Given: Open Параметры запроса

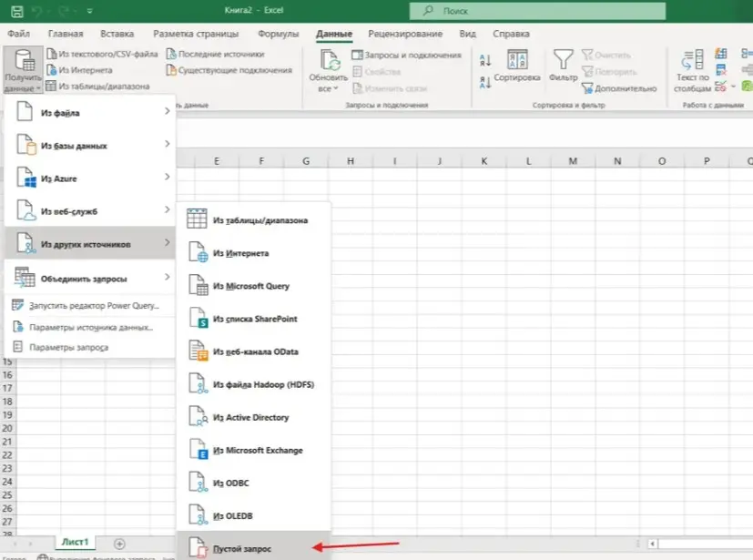Looking at the screenshot, I should (x=89, y=347).
